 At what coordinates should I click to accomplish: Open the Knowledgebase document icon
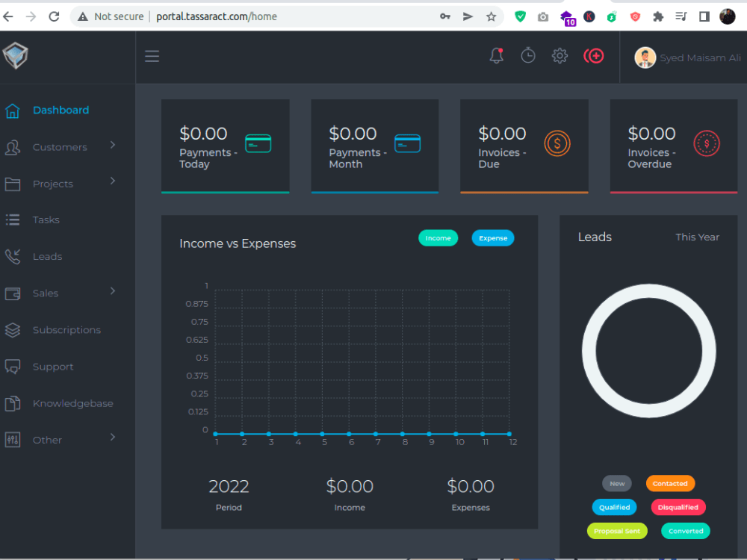tap(13, 403)
